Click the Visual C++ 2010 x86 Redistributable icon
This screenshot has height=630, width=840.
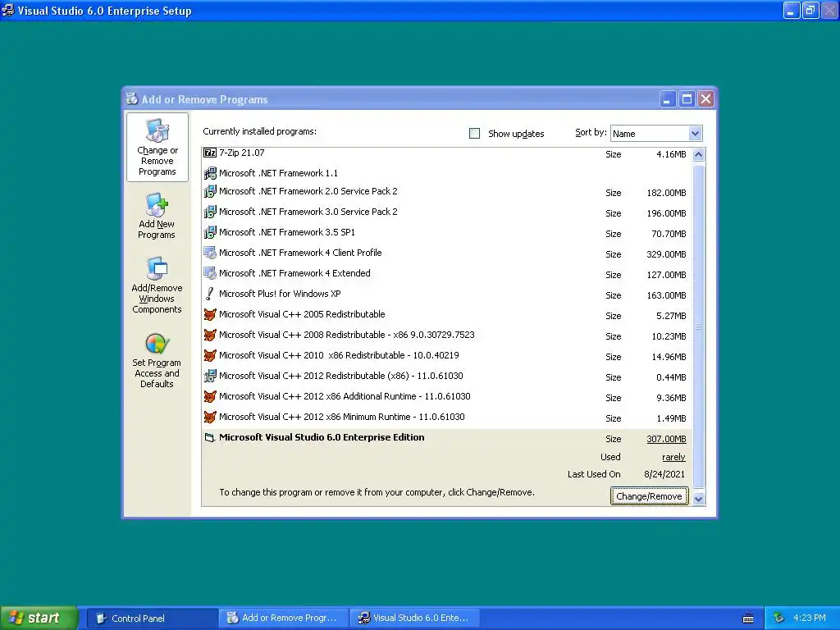(210, 356)
